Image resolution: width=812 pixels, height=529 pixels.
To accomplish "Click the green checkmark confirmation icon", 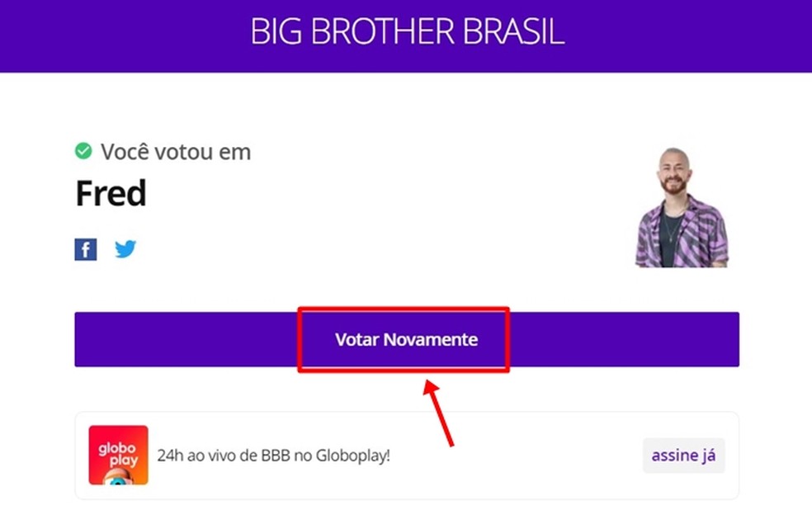I will pyautogui.click(x=83, y=149).
